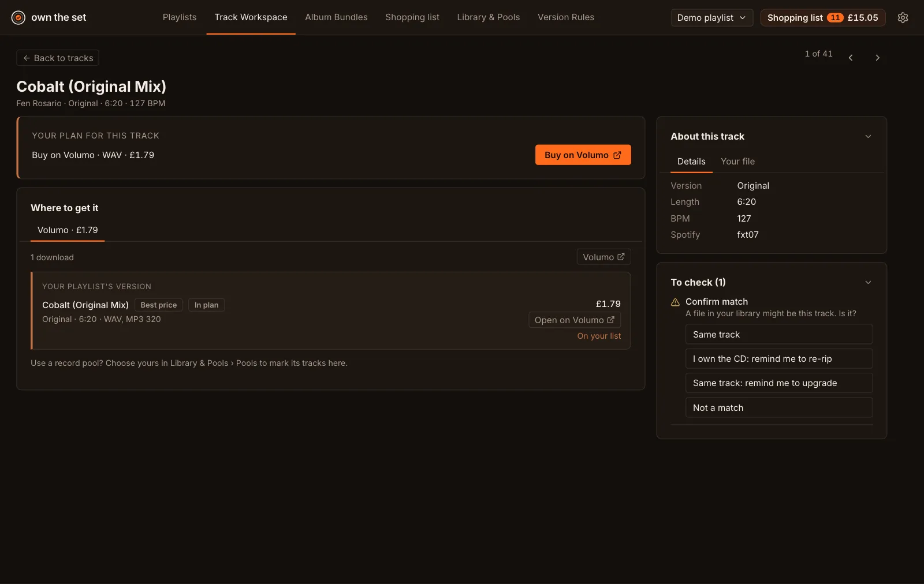Select the Details tab
Image resolution: width=924 pixels, height=584 pixels.
[691, 162]
